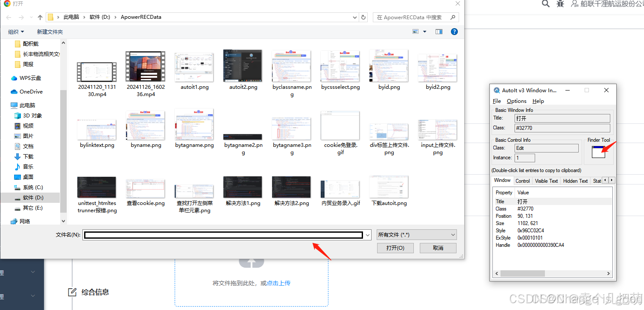The image size is (644, 310).
Task: Open the filename field dropdown arrow
Action: [x=367, y=234]
